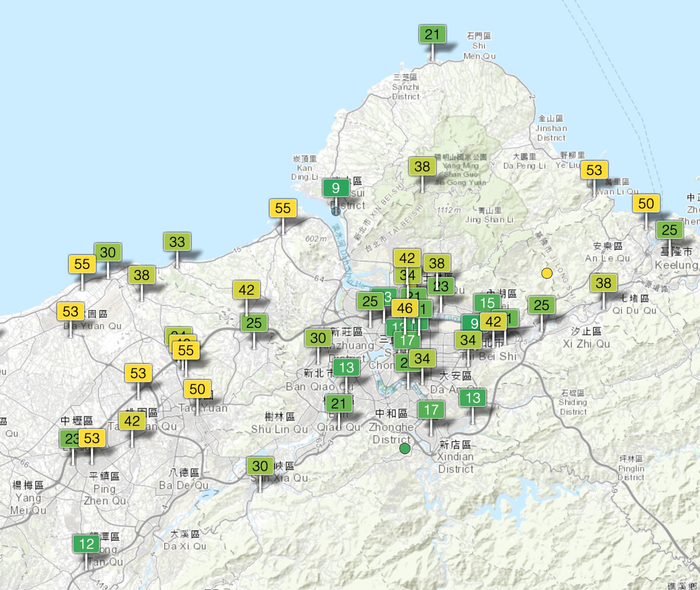Open the 38 marker in Yangmingshan park
700x590 pixels.
(422, 166)
